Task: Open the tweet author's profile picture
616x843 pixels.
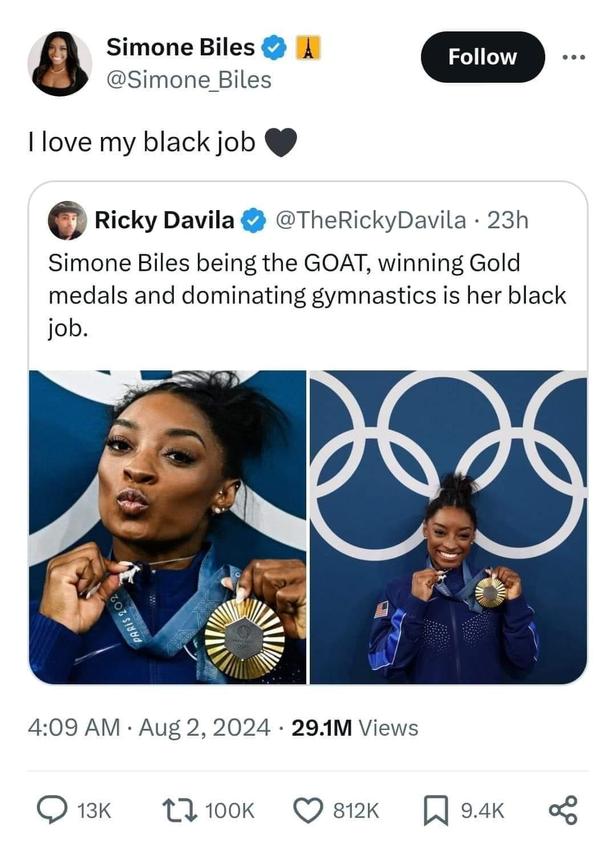Action: (x=60, y=63)
